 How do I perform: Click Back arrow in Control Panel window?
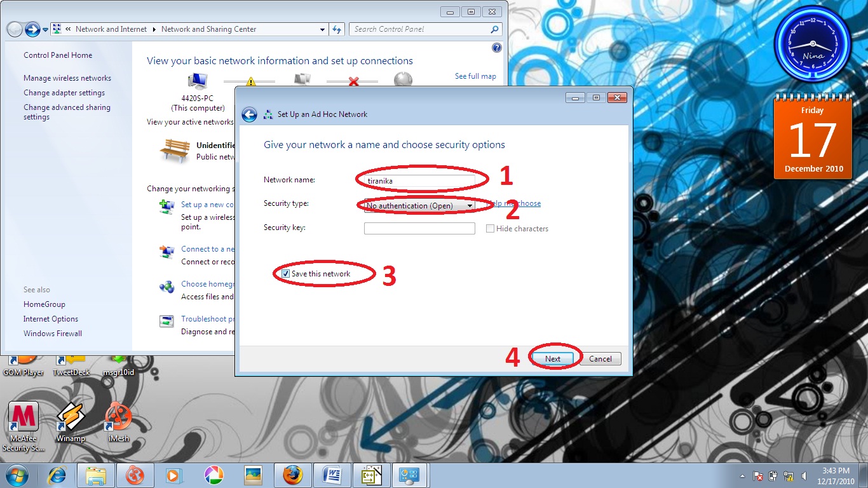point(15,29)
